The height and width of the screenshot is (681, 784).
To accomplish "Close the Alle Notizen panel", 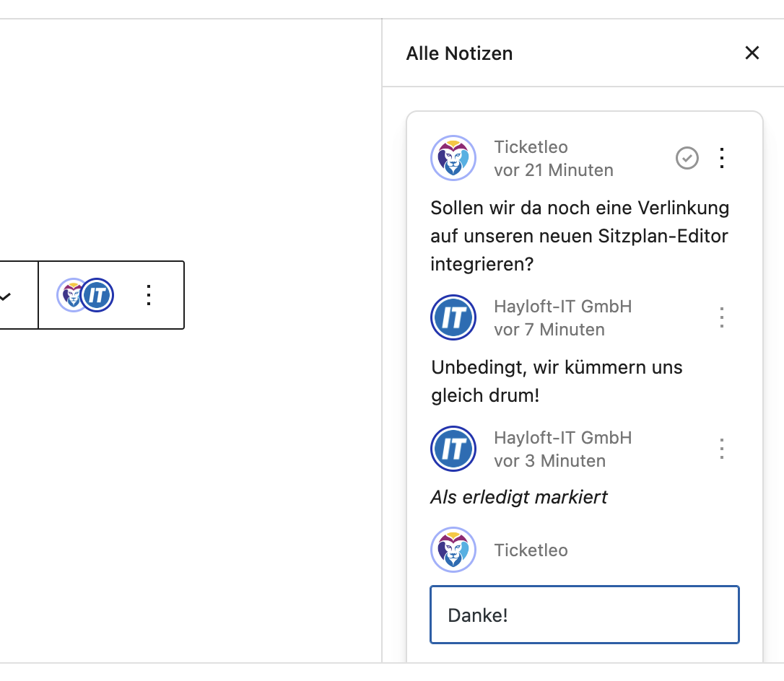I will click(752, 53).
